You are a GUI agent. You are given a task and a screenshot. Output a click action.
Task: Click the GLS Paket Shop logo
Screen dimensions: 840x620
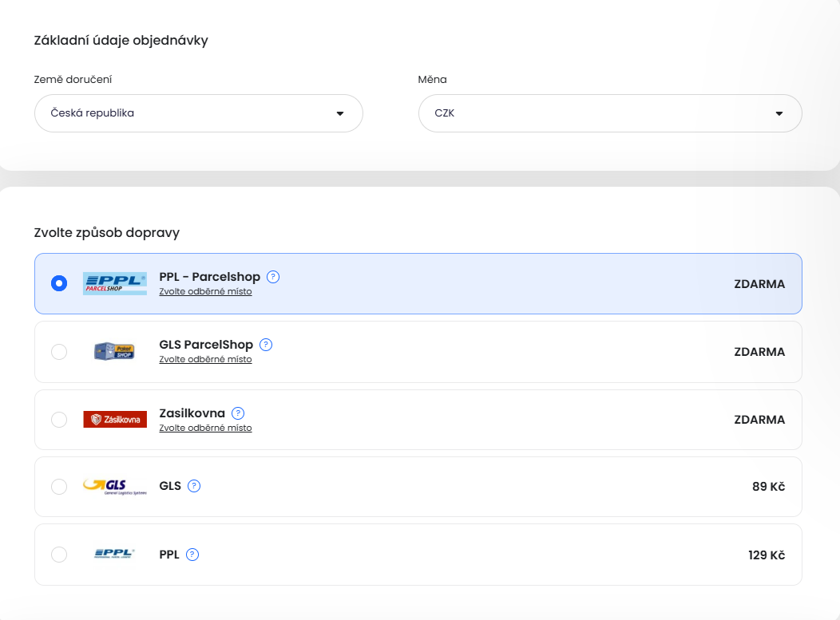[115, 351]
